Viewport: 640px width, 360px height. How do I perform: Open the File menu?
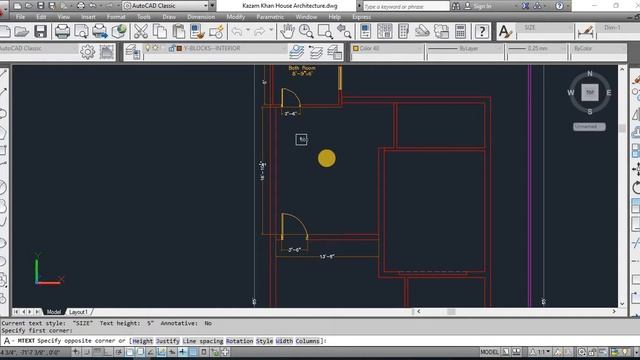tap(20, 17)
